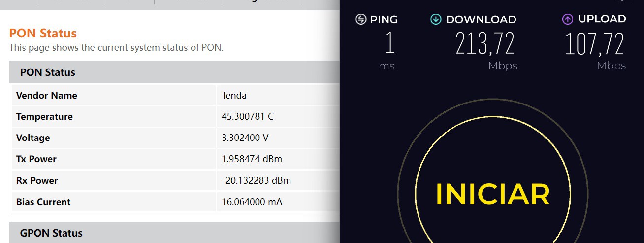Screen dimensions: 644x243
Task: Click the Rx Power row label
Action: [x=37, y=180]
